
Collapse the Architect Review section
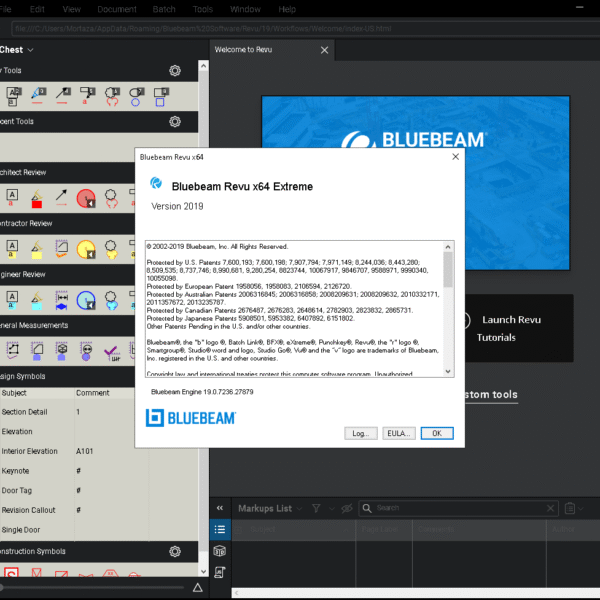point(67,173)
